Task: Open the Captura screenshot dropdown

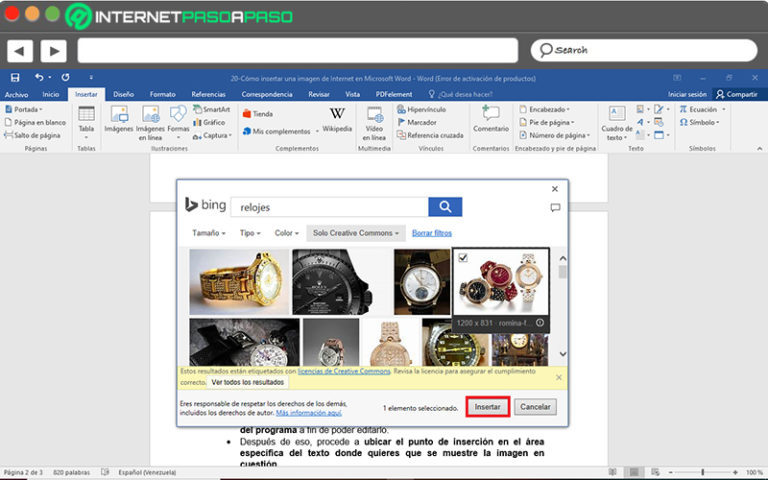Action: 213,136
